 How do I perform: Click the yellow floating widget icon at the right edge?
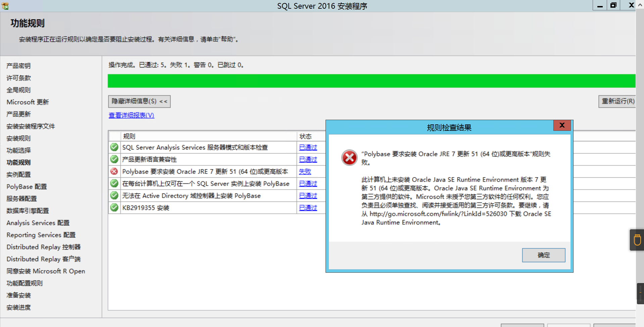(637, 240)
